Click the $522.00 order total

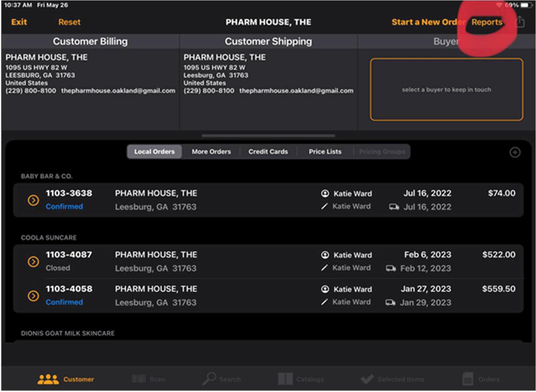[x=499, y=255]
